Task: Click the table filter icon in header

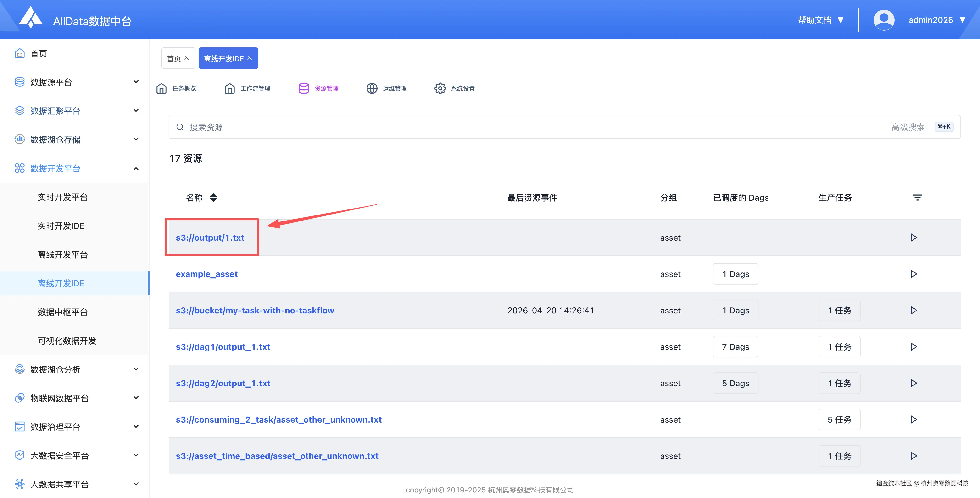Action: click(x=917, y=198)
